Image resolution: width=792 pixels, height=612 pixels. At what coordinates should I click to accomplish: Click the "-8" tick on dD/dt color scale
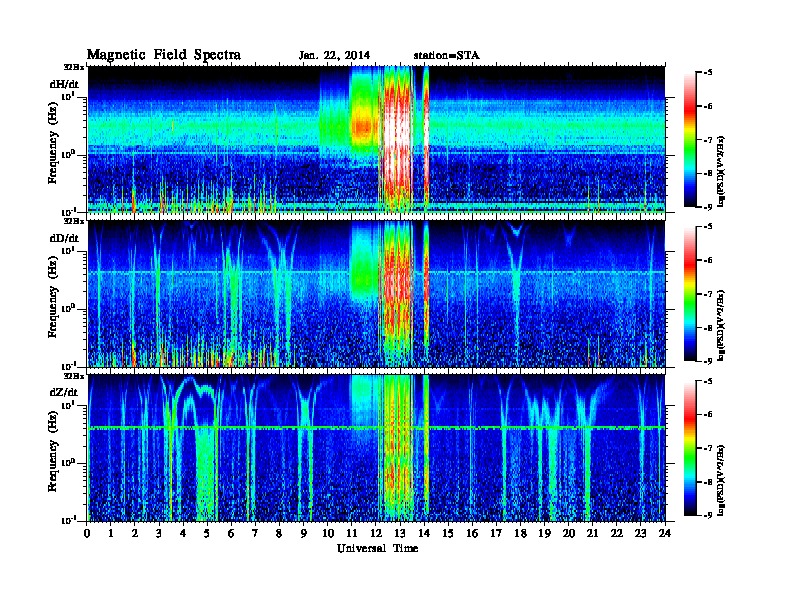(708, 328)
